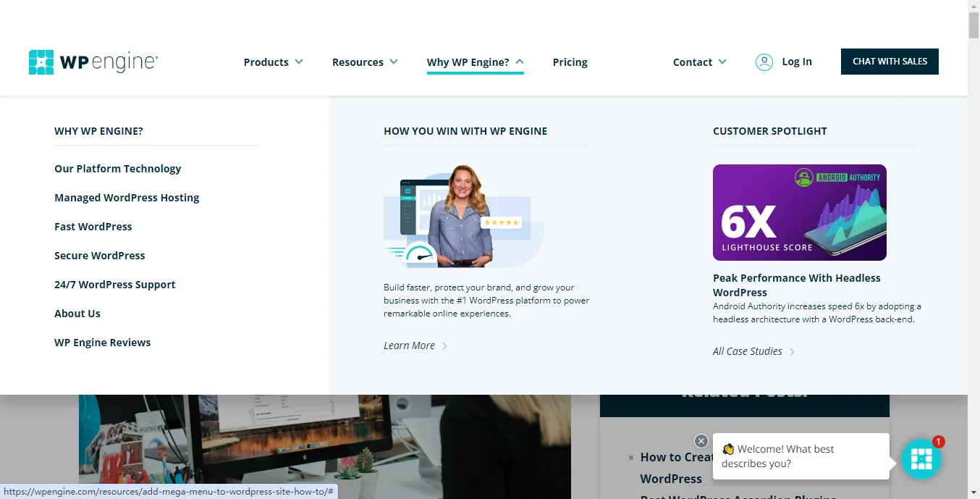980x499 pixels.
Task: Click the Log In link
Action: [797, 62]
